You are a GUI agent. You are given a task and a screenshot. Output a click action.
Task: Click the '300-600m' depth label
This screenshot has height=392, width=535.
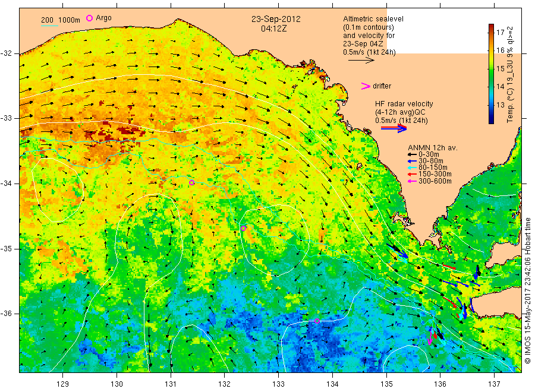(435, 181)
